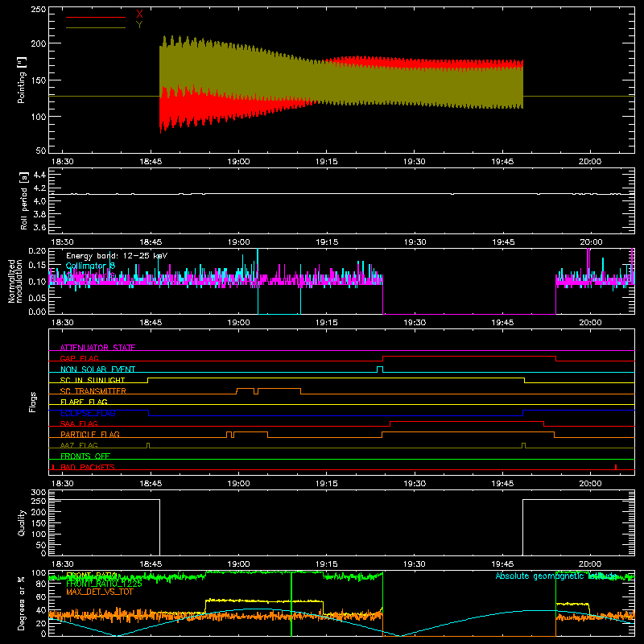This screenshot has height=644, width=644.
Task: Click the 'Absolute geomagnetic latitude' label
Action: coord(555,576)
